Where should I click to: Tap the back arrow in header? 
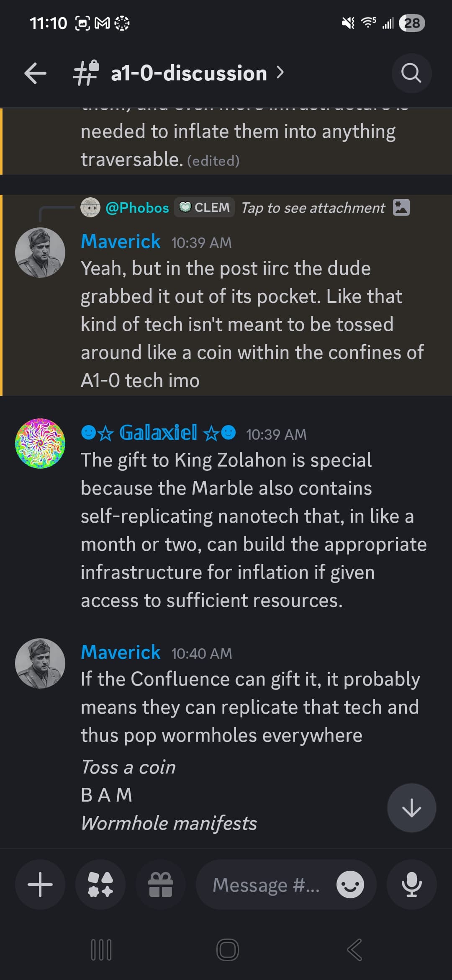35,73
